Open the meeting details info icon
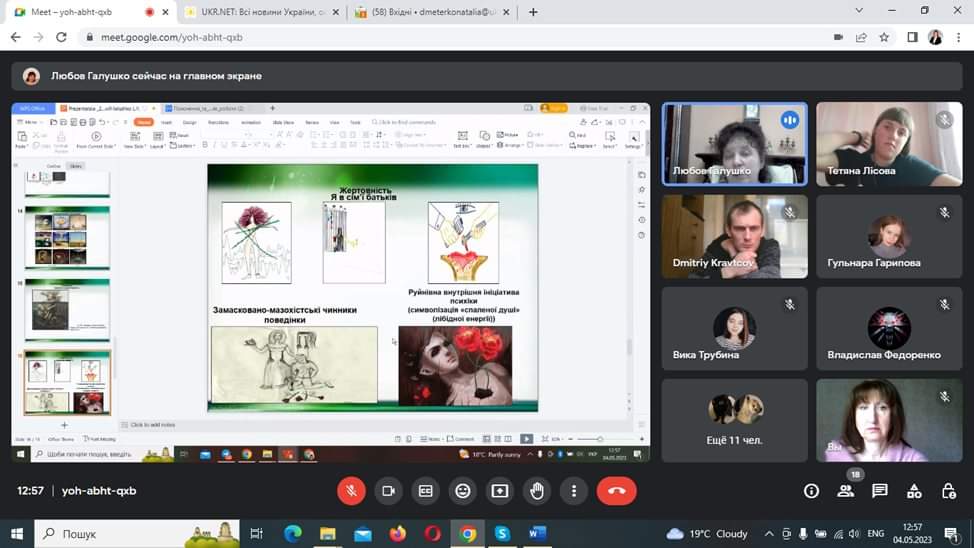974x548 pixels. 811,491
